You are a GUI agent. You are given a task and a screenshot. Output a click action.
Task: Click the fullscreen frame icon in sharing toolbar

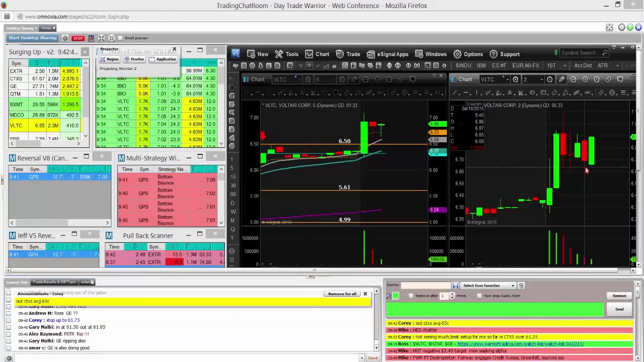112,38
